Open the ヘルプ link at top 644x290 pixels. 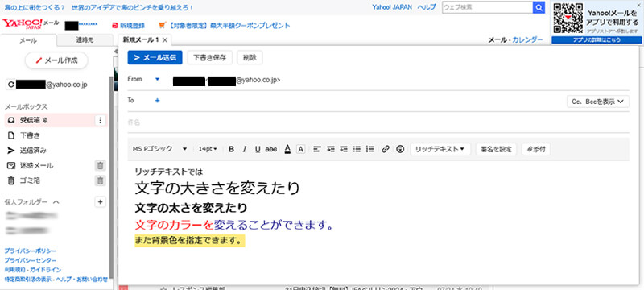[427, 7]
